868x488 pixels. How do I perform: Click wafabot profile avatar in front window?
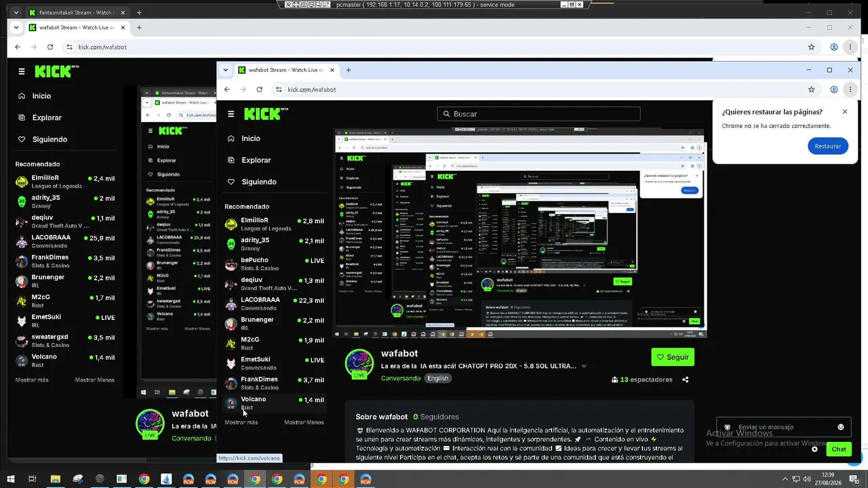(x=359, y=364)
